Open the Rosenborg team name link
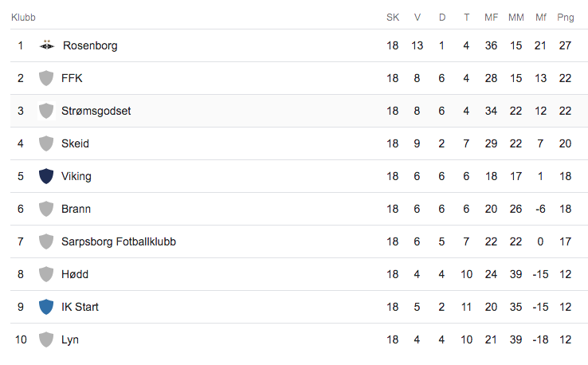 tap(90, 45)
